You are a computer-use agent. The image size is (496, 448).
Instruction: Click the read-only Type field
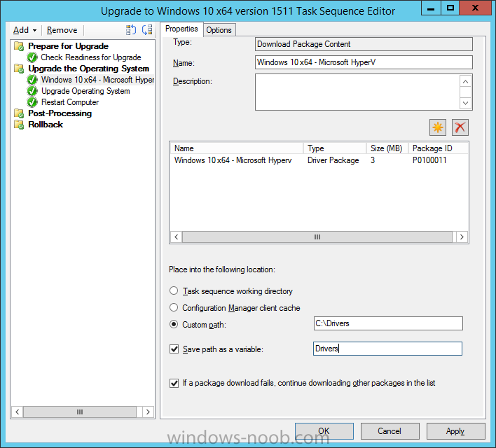[364, 44]
